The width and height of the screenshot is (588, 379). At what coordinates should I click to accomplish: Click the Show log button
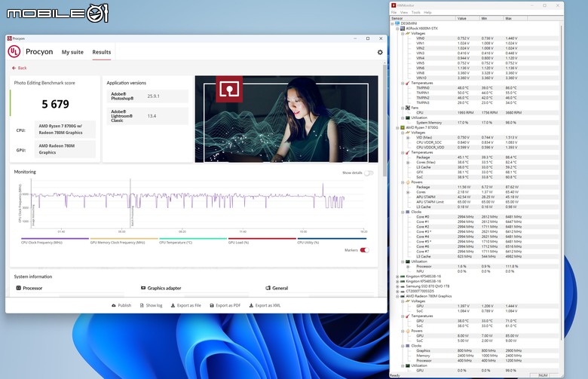click(x=151, y=305)
